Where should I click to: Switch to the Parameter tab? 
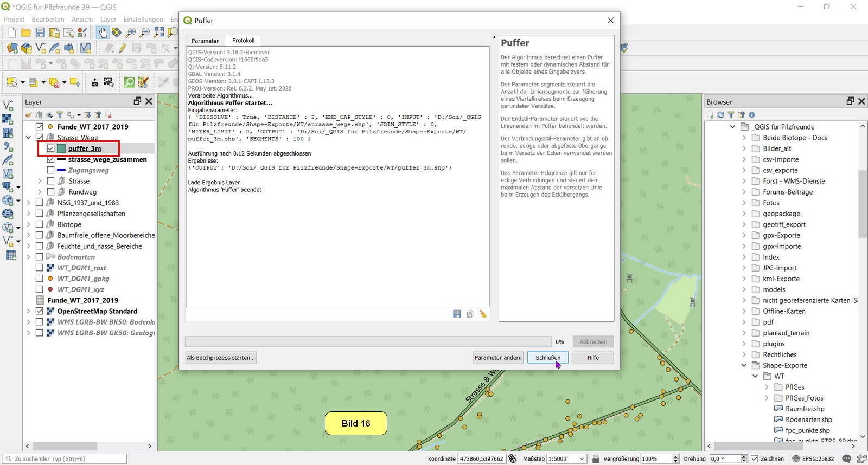pos(205,41)
